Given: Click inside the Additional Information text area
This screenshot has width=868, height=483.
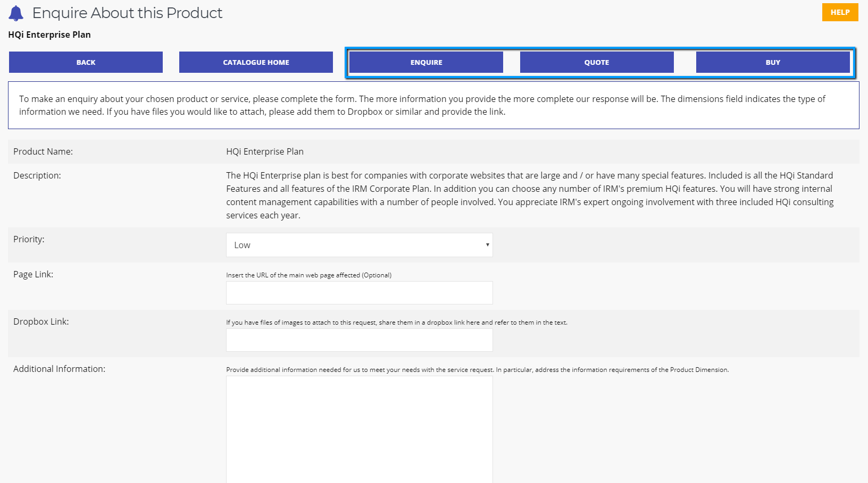Looking at the screenshot, I should [x=360, y=429].
